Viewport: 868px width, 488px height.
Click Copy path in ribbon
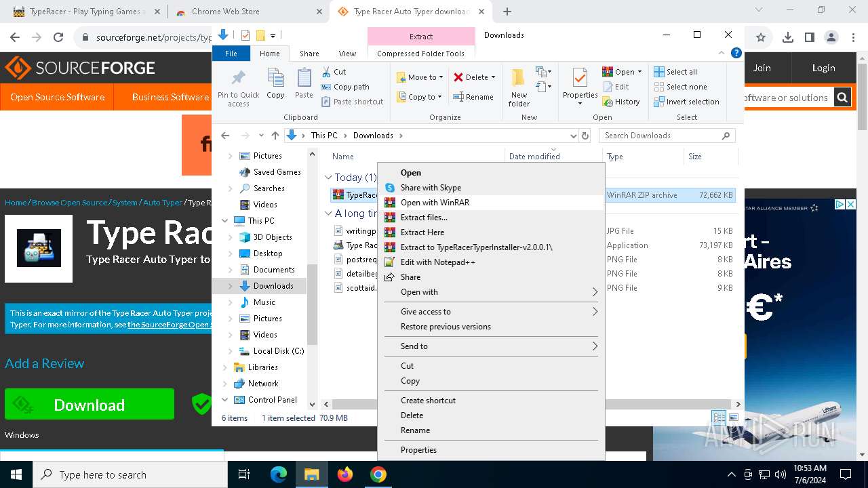pyautogui.click(x=345, y=87)
